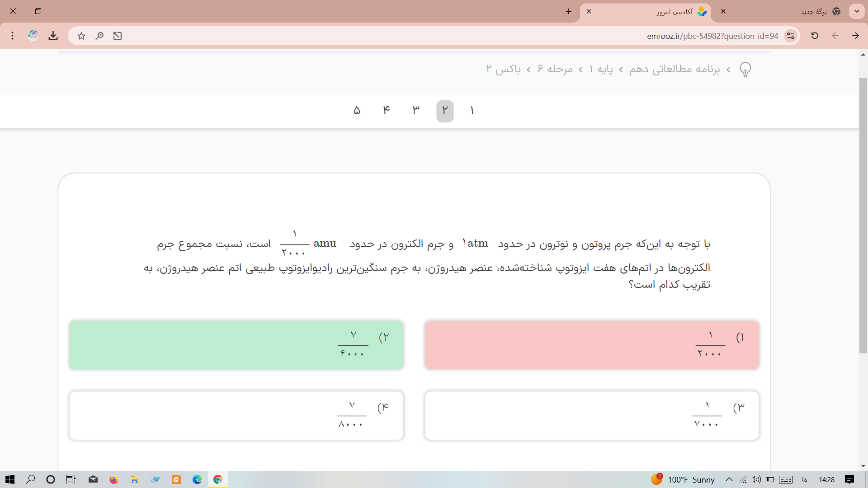Click the share page icon in address bar
Image resolution: width=868 pixels, height=488 pixels.
tap(118, 36)
